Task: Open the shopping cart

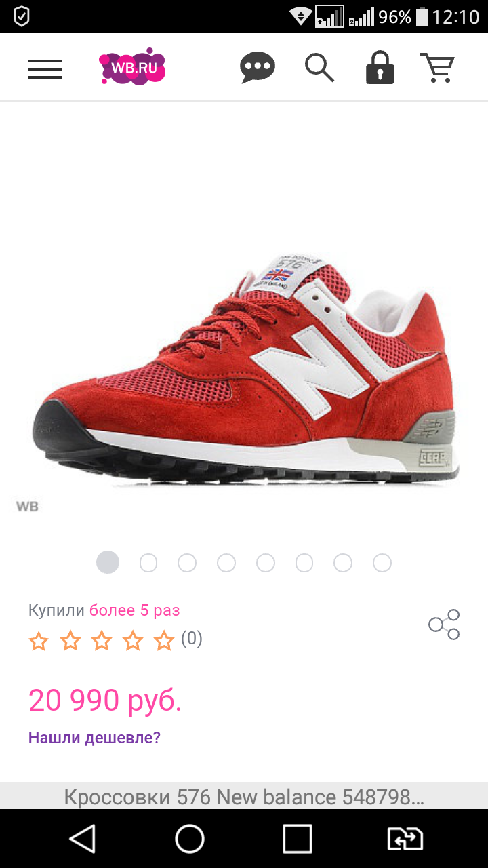Action: 438,68
